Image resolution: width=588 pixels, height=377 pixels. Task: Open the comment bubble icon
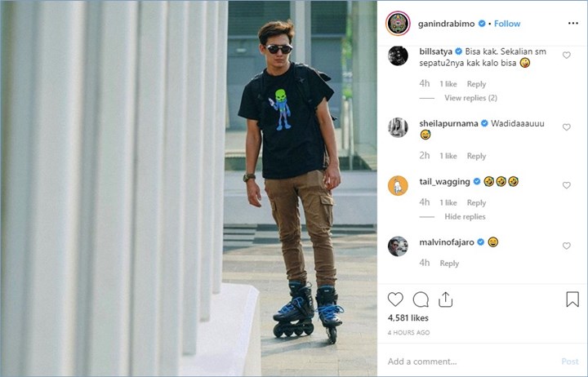[421, 299]
